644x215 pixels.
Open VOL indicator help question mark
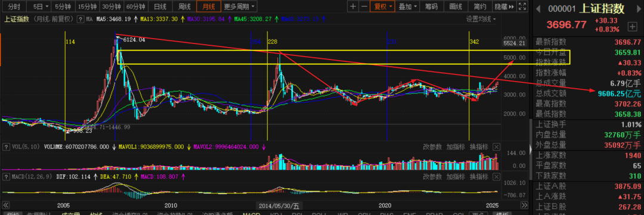(x=6, y=147)
